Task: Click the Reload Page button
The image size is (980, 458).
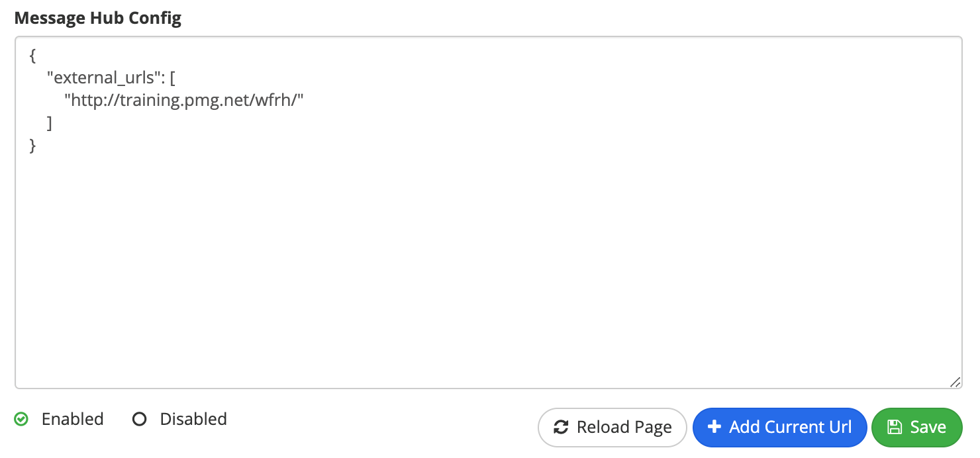Action: (612, 428)
